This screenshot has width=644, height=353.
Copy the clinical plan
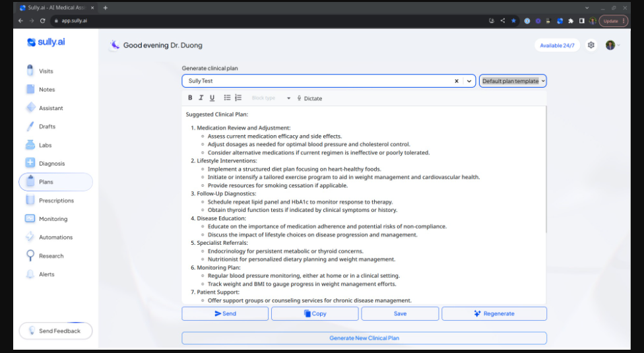[315, 313]
